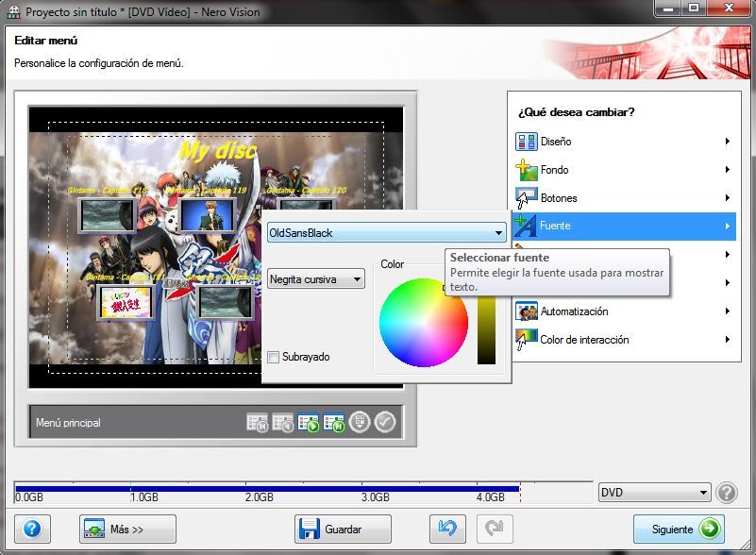Open the OldSansBlack font dropdown

[387, 233]
